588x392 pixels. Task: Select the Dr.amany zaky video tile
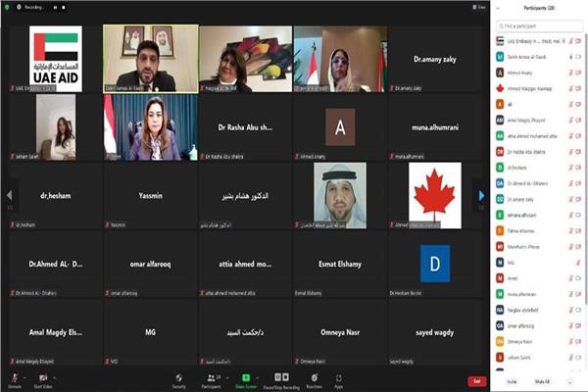pos(435,59)
